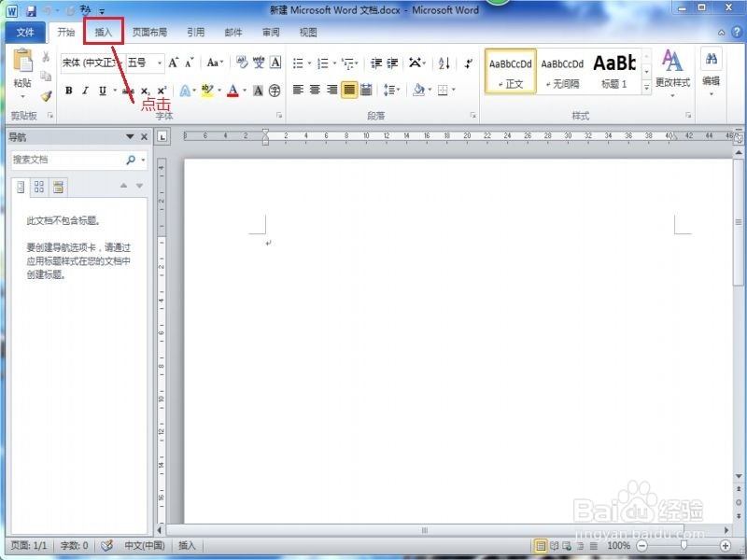747x560 pixels.
Task: Switch to the 视图 View tab
Action: [x=308, y=33]
